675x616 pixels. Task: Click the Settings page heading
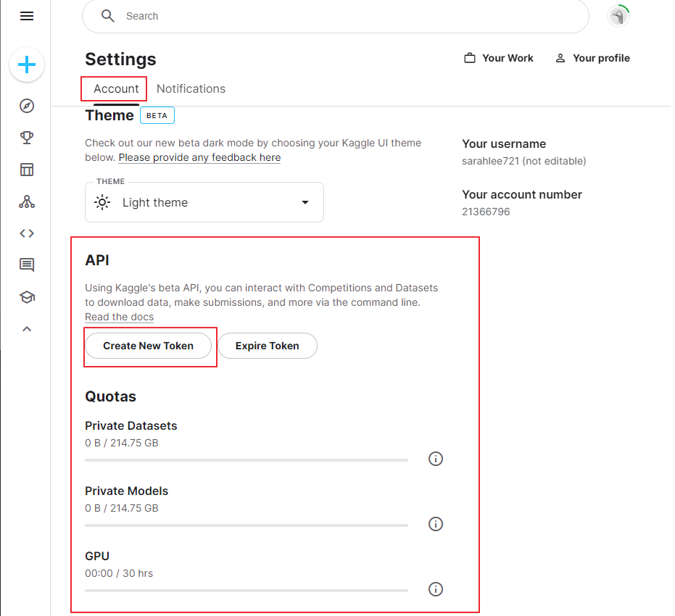coord(120,59)
